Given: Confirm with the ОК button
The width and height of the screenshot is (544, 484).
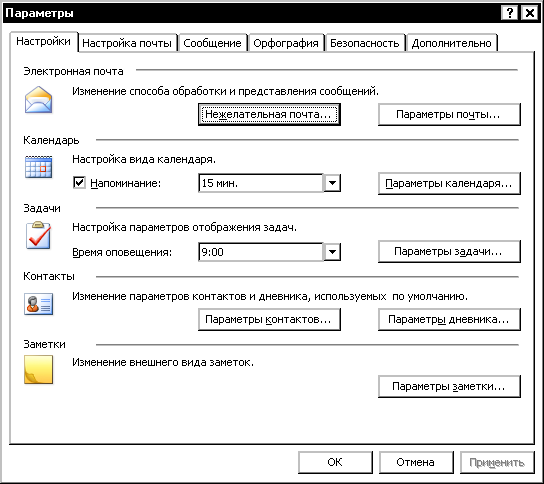Looking at the screenshot, I should tap(335, 462).
